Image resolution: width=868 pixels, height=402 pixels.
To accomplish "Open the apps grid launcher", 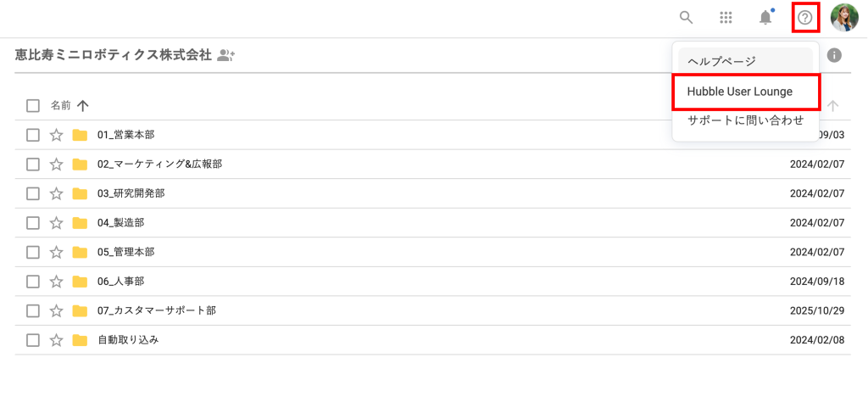I will coord(726,17).
